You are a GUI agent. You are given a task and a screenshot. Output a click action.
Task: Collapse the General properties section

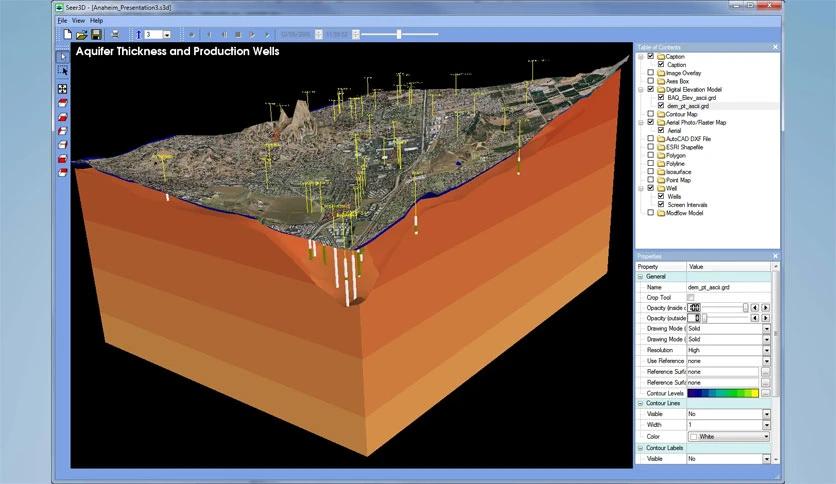pyautogui.click(x=641, y=276)
